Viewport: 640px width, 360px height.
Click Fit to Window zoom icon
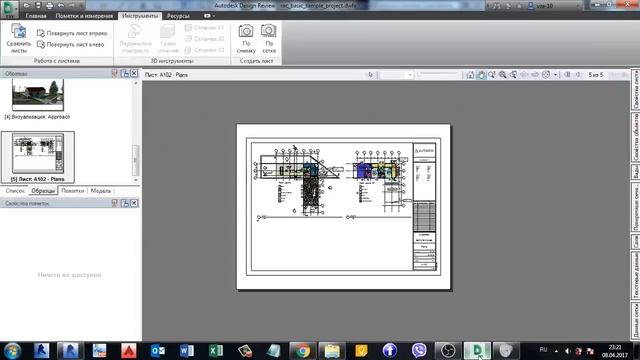coord(513,75)
